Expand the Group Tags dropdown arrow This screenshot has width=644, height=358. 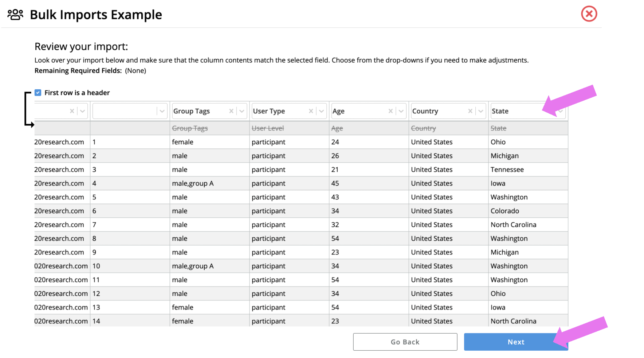coord(242,111)
